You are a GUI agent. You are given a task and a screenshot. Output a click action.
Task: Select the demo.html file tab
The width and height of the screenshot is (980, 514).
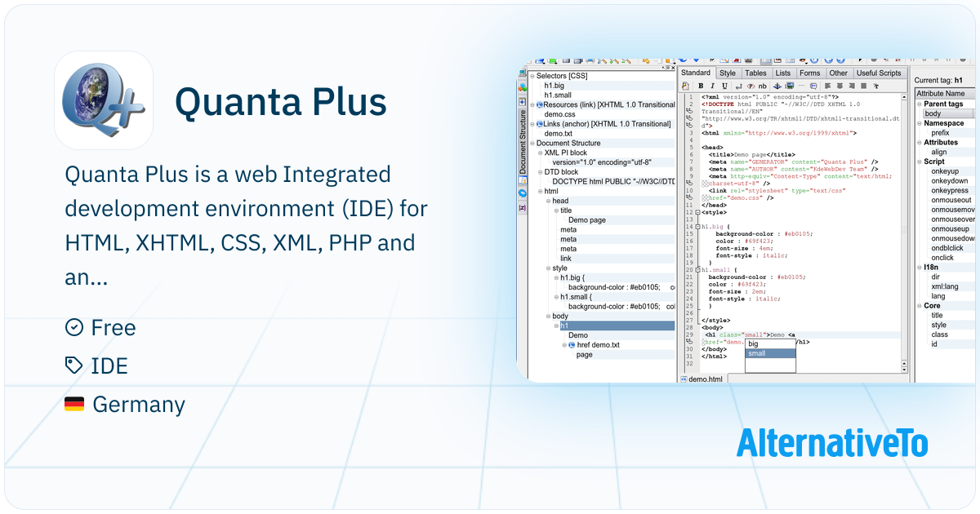point(705,379)
